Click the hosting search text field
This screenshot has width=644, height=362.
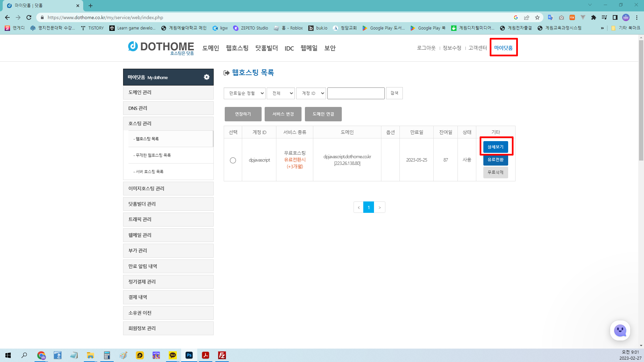(x=356, y=93)
